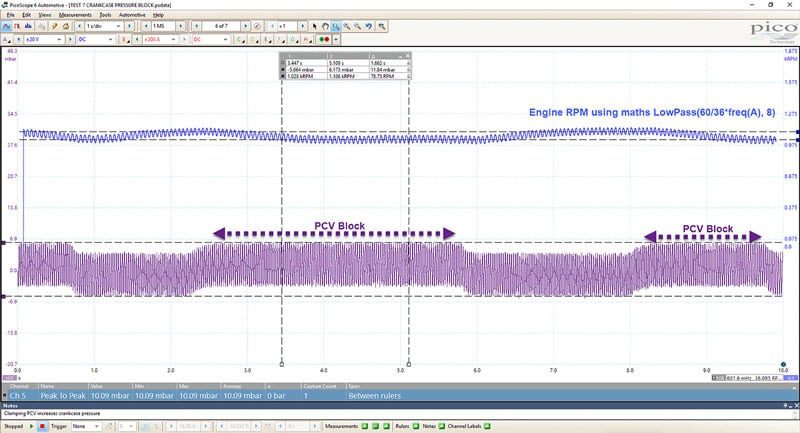Click the notes text about clamping PCV
This screenshot has height=433, width=800.
52,414
